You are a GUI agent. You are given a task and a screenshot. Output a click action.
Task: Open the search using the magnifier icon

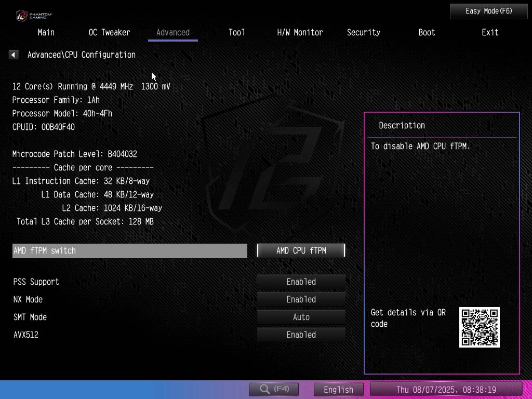[273, 389]
